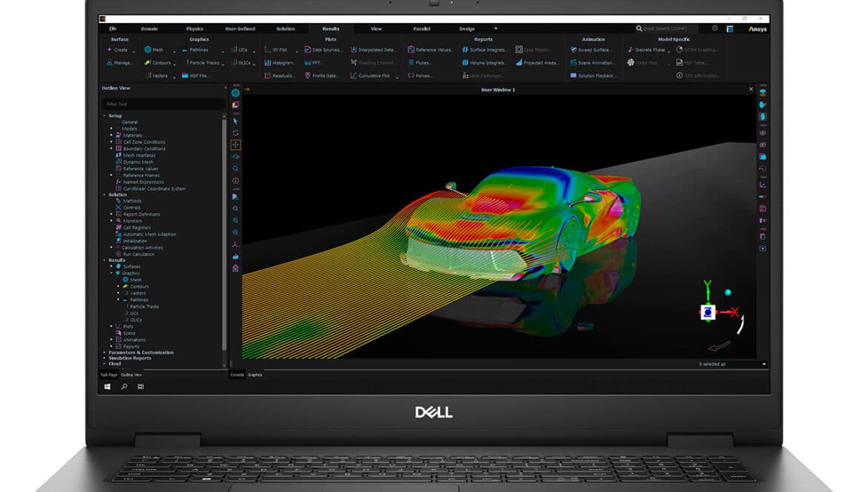Image resolution: width=868 pixels, height=492 pixels.
Task: Switch to the Parallel ribbon tab
Action: 422,29
